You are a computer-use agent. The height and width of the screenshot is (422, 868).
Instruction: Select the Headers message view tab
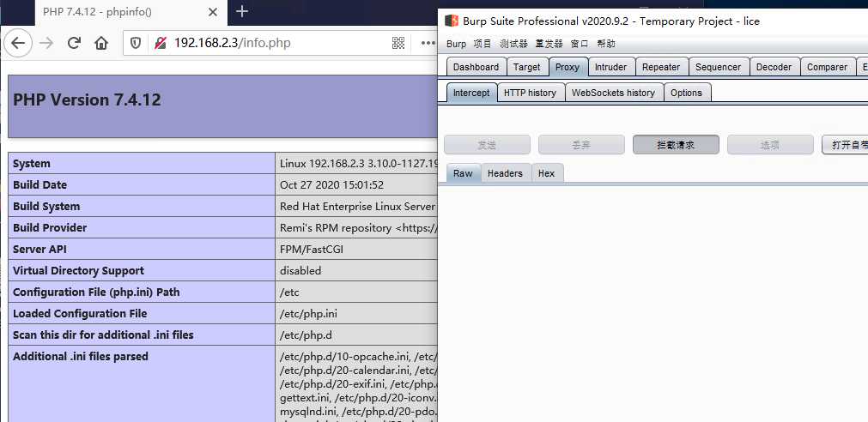(505, 173)
